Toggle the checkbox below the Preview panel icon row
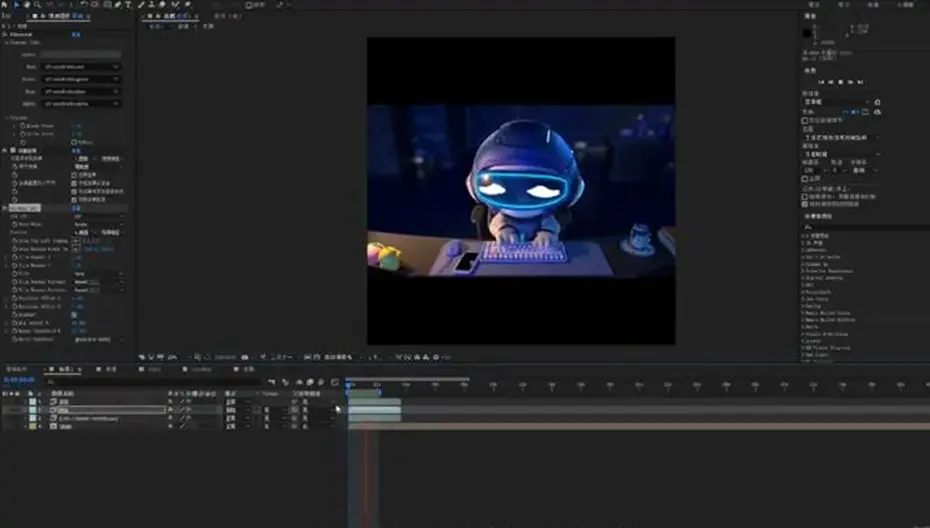The height and width of the screenshot is (528, 930). tap(805, 120)
